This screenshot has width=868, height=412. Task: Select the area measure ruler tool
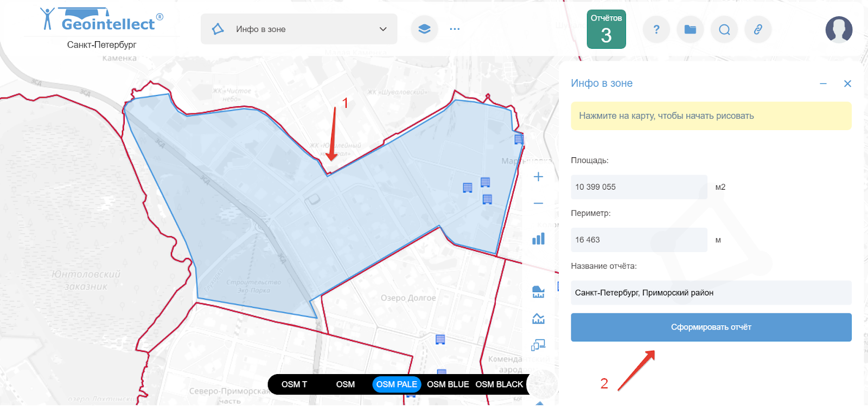point(538,292)
